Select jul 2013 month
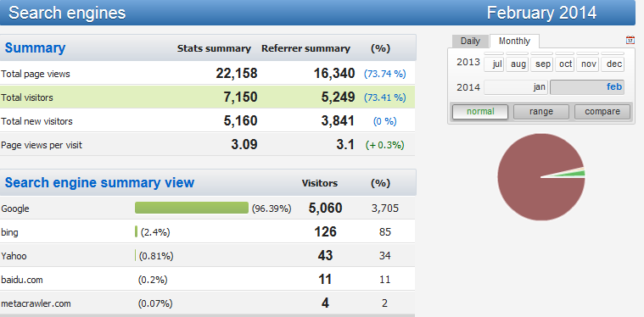 (494, 64)
